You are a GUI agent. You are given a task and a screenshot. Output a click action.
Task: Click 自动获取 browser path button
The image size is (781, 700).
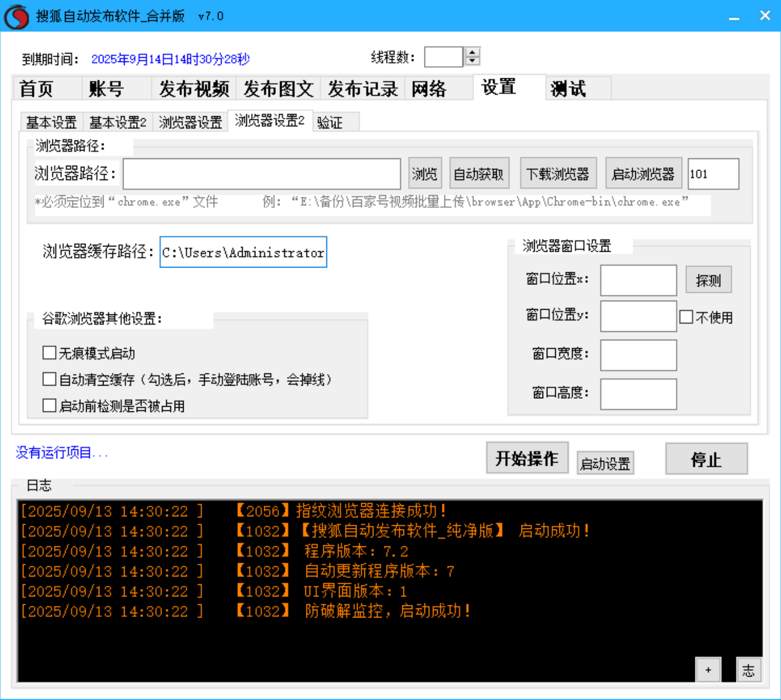pos(479,174)
